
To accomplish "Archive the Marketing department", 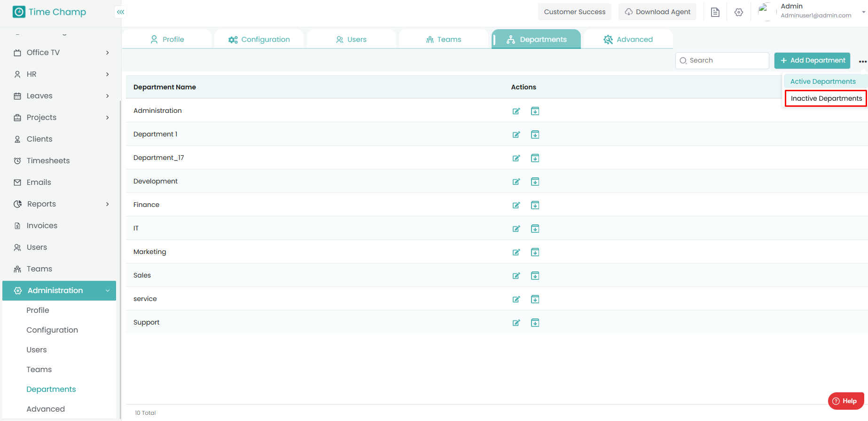I will (x=535, y=252).
